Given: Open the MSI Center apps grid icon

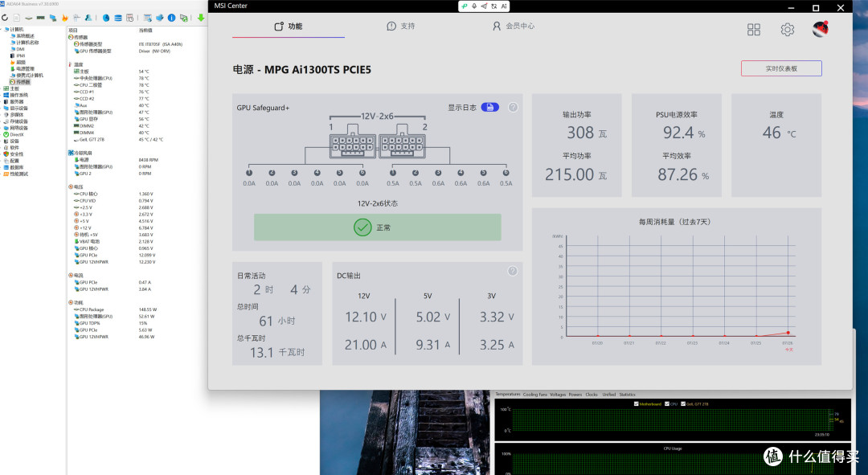Looking at the screenshot, I should (x=753, y=30).
